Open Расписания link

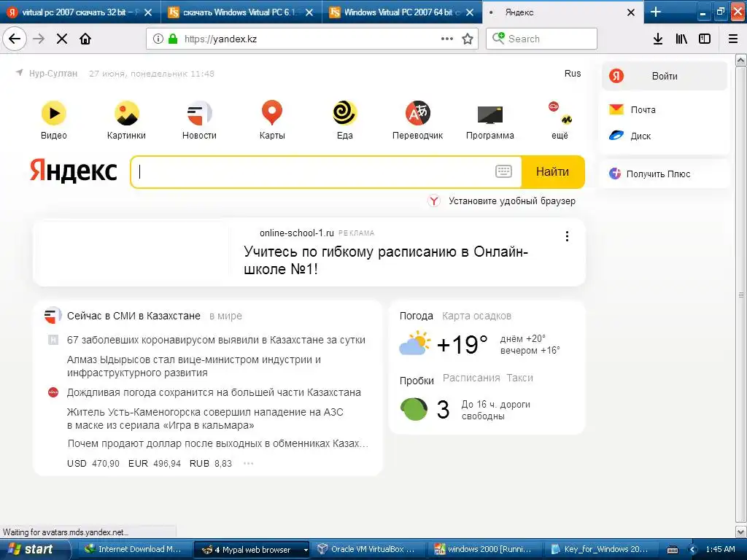click(471, 378)
